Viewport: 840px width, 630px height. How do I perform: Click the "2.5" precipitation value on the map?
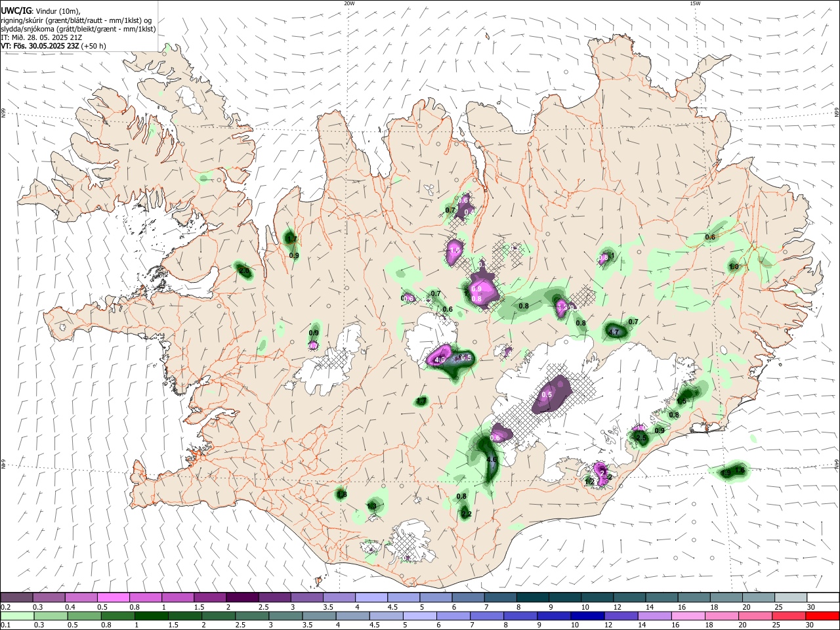click(x=641, y=438)
